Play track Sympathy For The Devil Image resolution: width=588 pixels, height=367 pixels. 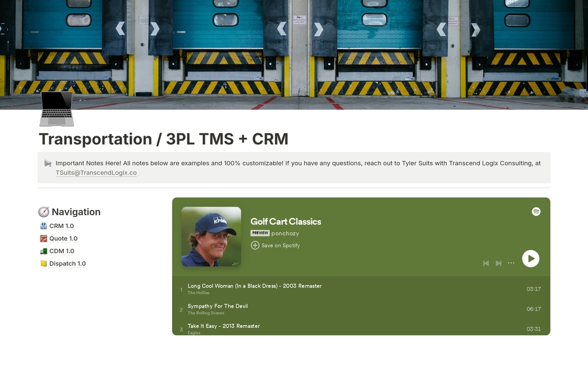tap(218, 306)
